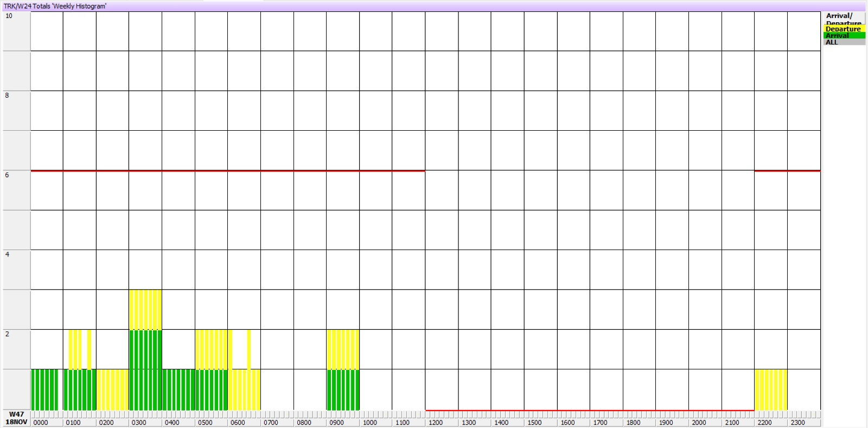Click the y-axis label 6
The width and height of the screenshot is (868, 428).
click(7, 175)
